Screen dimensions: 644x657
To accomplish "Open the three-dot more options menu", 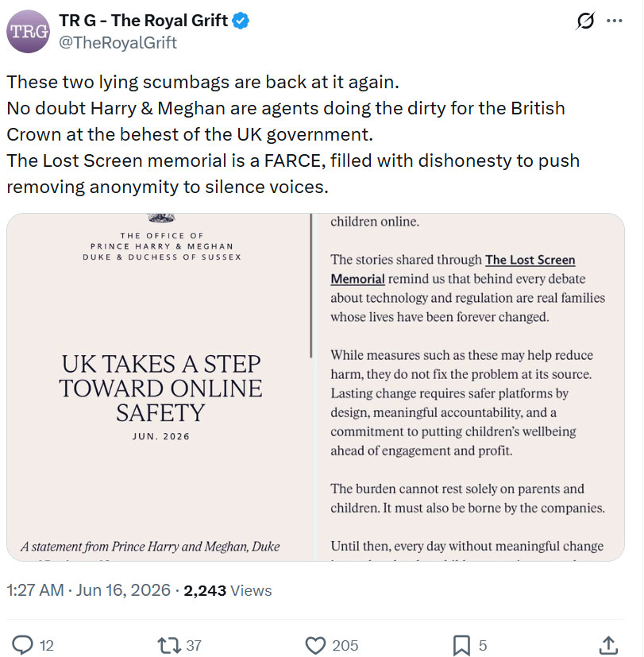I will coord(615,21).
